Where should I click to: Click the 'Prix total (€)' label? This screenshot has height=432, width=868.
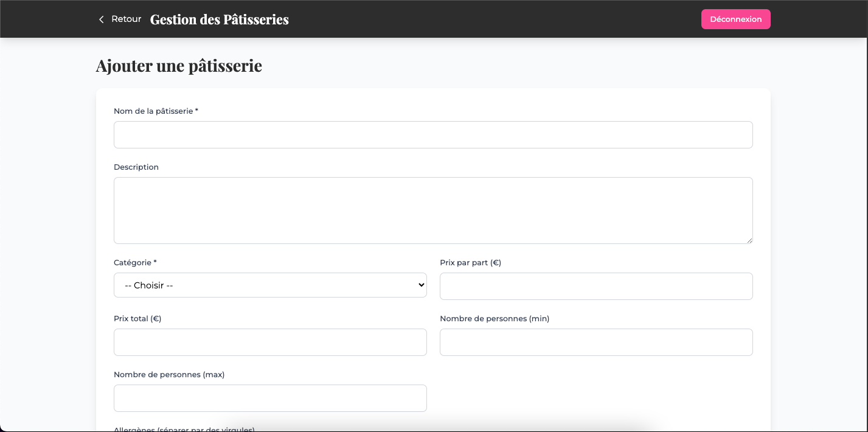click(x=137, y=319)
